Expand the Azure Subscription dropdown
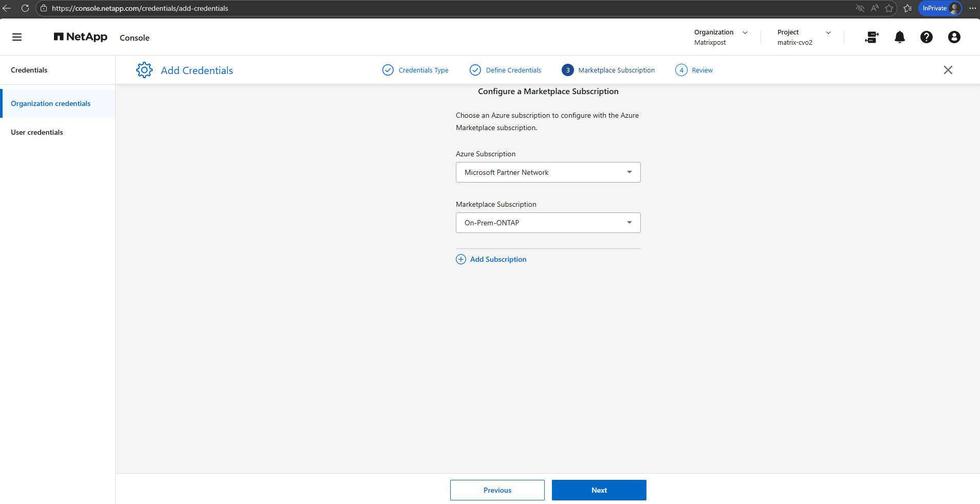This screenshot has height=504, width=980. [548, 172]
